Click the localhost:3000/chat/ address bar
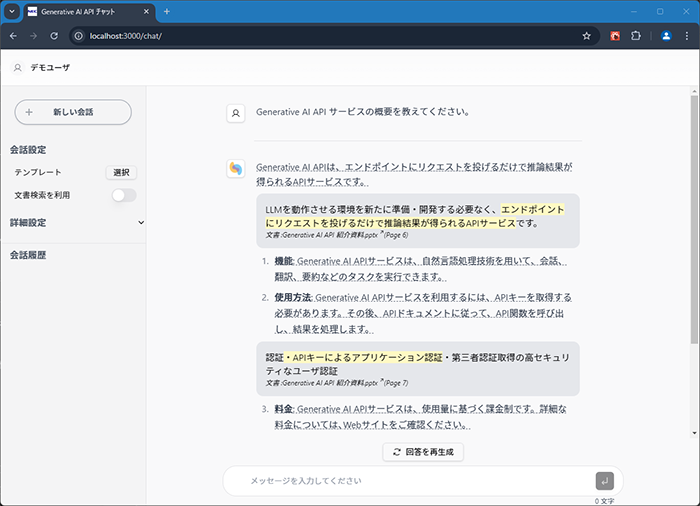 click(330, 36)
